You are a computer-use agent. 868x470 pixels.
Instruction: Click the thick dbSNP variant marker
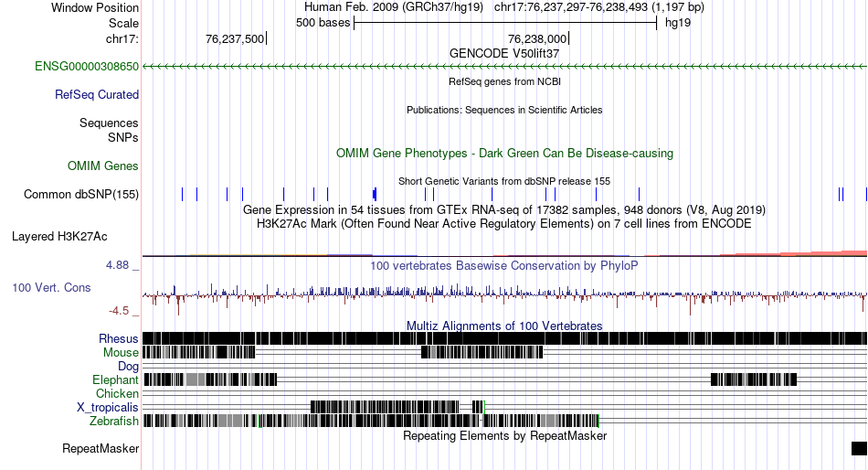pos(375,194)
